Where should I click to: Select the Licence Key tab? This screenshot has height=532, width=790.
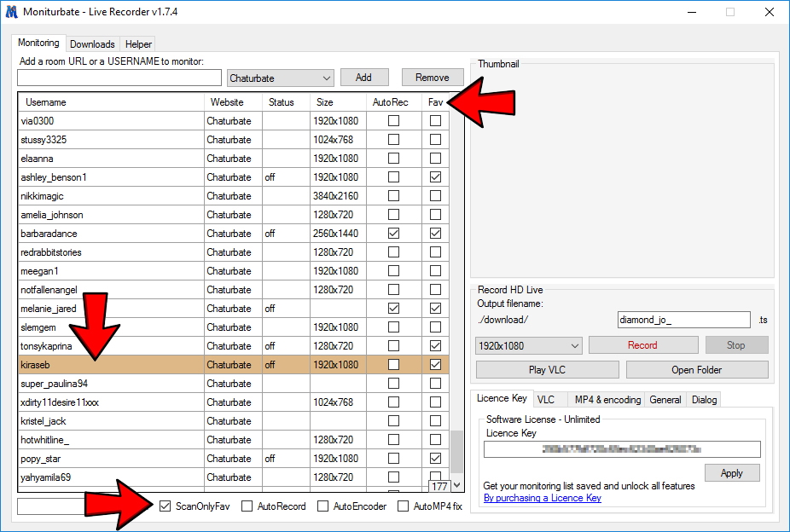[x=502, y=398]
